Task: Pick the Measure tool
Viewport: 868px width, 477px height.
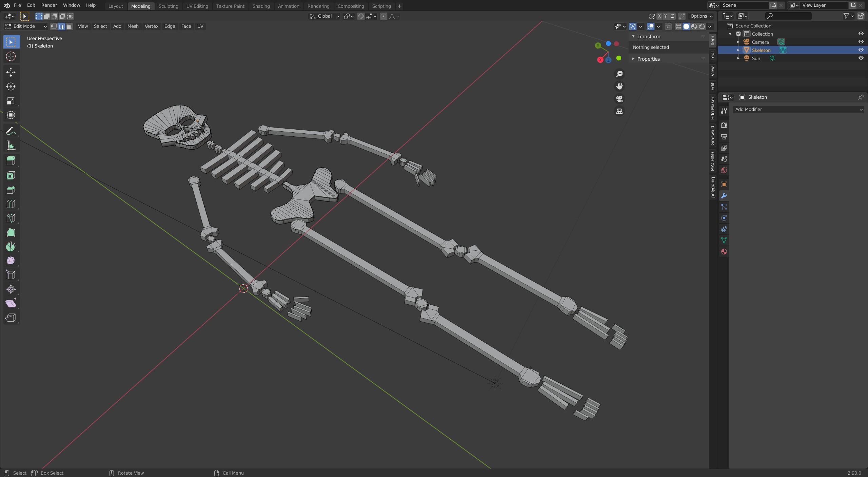Action: click(x=11, y=146)
